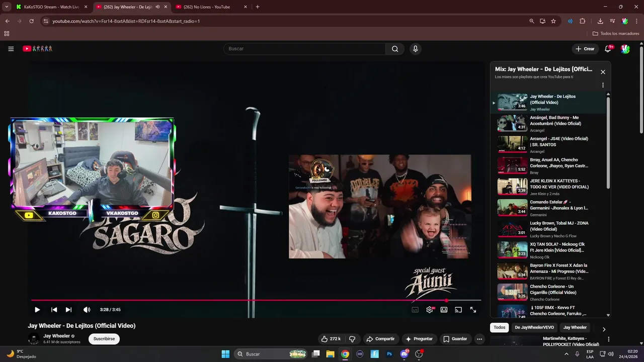Open YouTube account avatar menu
The width and height of the screenshot is (644, 362).
click(x=625, y=49)
